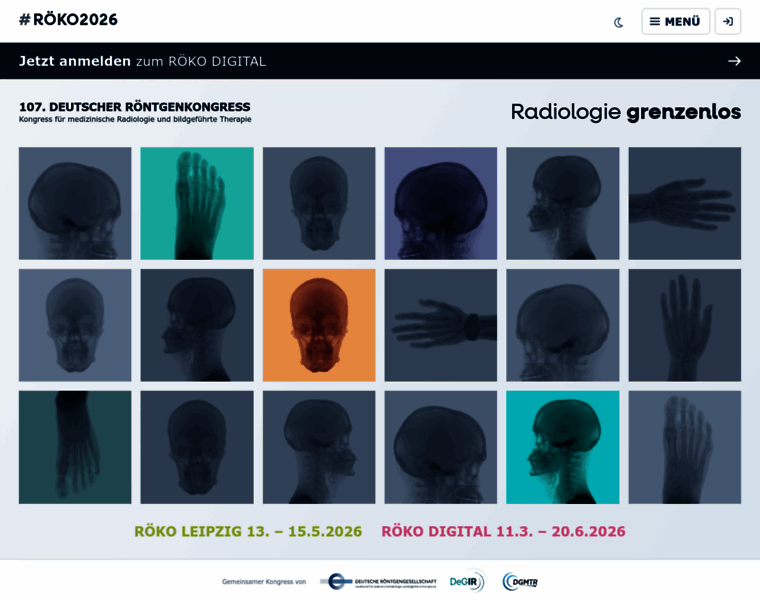Viewport: 760px width, 600px height.
Task: Click RÖKO LEIPZIG 13. – 15.5.2026 text
Action: (248, 532)
